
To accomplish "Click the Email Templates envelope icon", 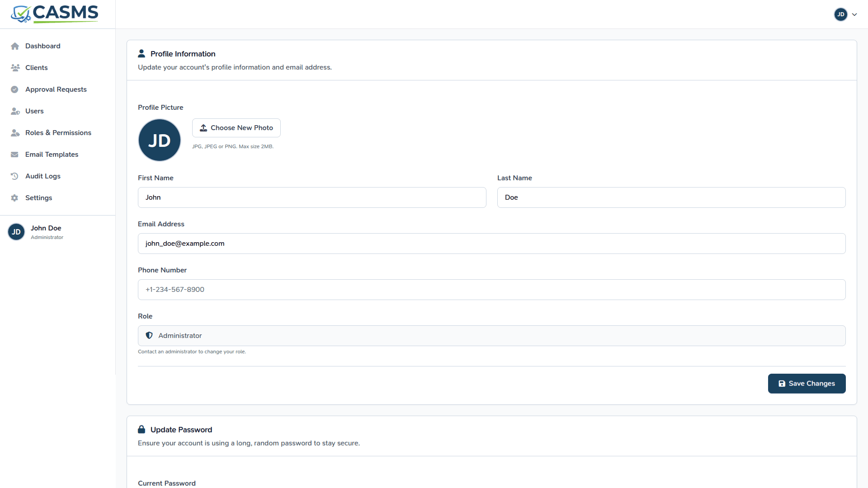I will coord(15,155).
